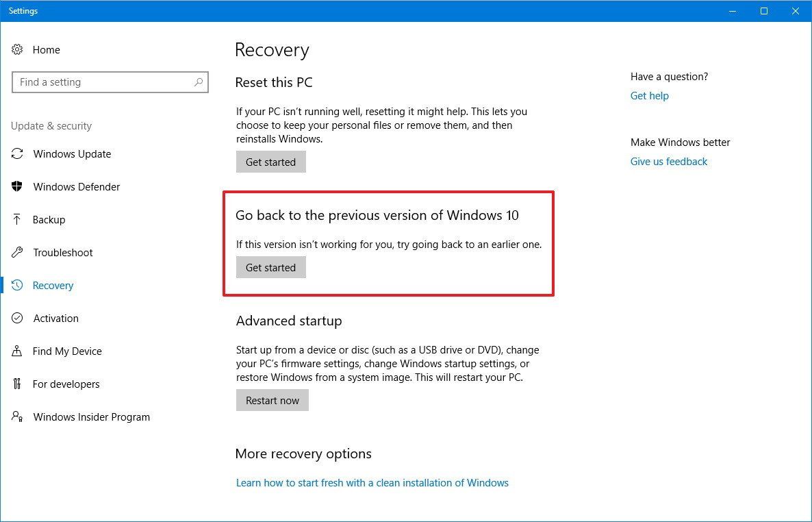The height and width of the screenshot is (522, 812).
Task: Click Get started under Reset this PC
Action: pos(271,162)
